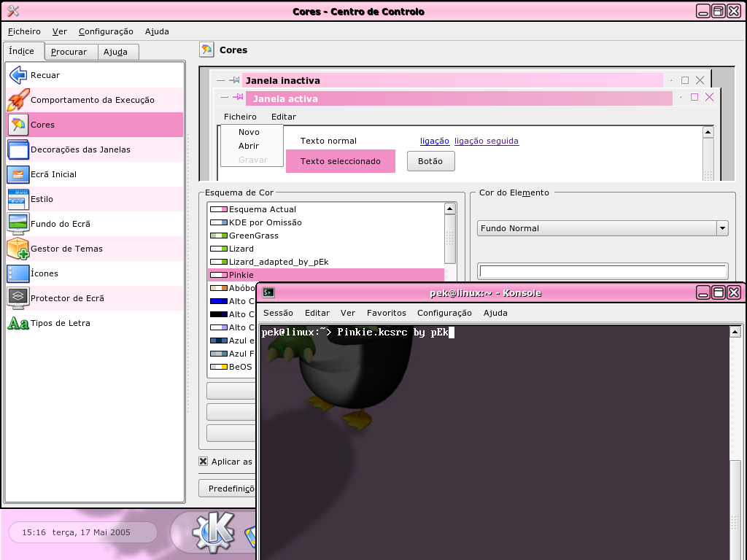Click the Konsole terminal text area
This screenshot has width=747, height=560.
tap(495, 443)
